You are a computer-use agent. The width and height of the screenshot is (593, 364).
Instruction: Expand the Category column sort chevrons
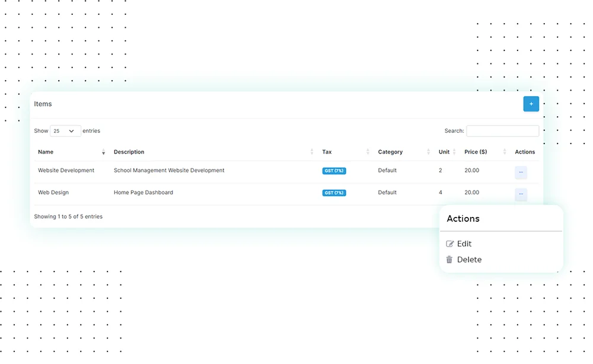click(428, 152)
